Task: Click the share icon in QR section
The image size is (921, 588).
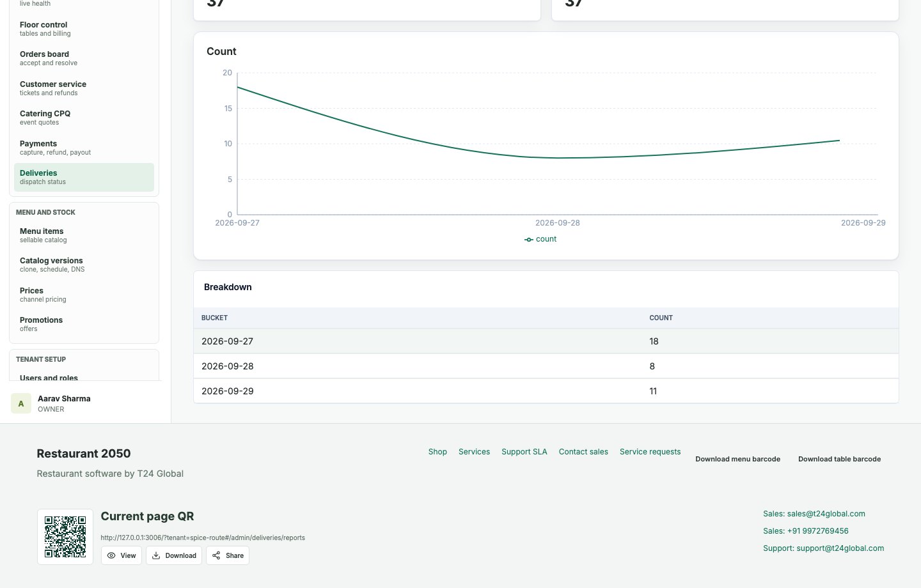Action: tap(216, 555)
